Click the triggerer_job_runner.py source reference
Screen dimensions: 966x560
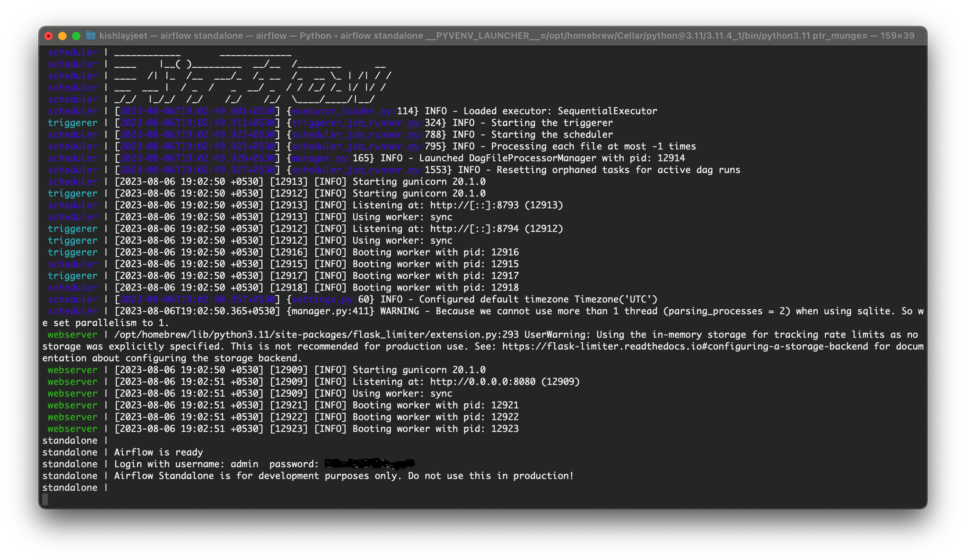pyautogui.click(x=357, y=123)
